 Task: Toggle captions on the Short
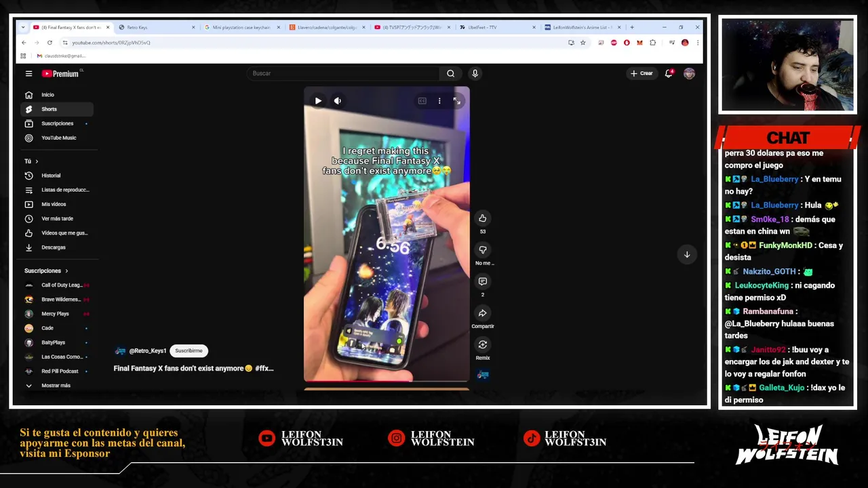coord(422,101)
